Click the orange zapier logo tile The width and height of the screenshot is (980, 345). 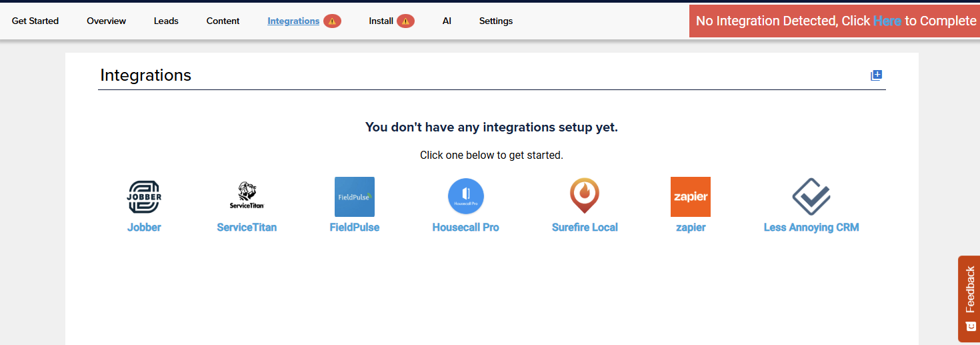click(691, 197)
